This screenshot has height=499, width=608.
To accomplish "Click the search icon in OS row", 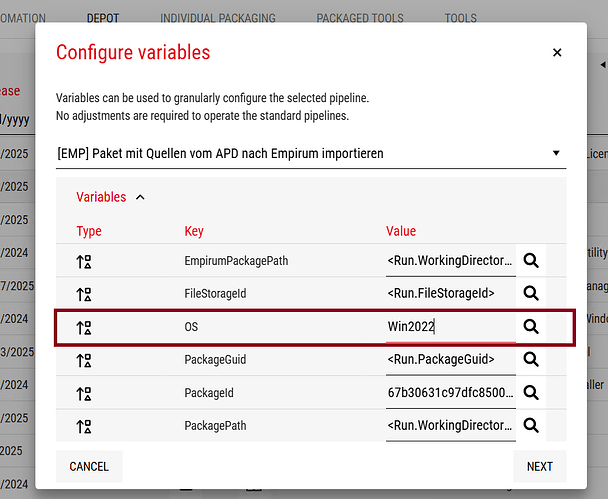I will pyautogui.click(x=531, y=327).
